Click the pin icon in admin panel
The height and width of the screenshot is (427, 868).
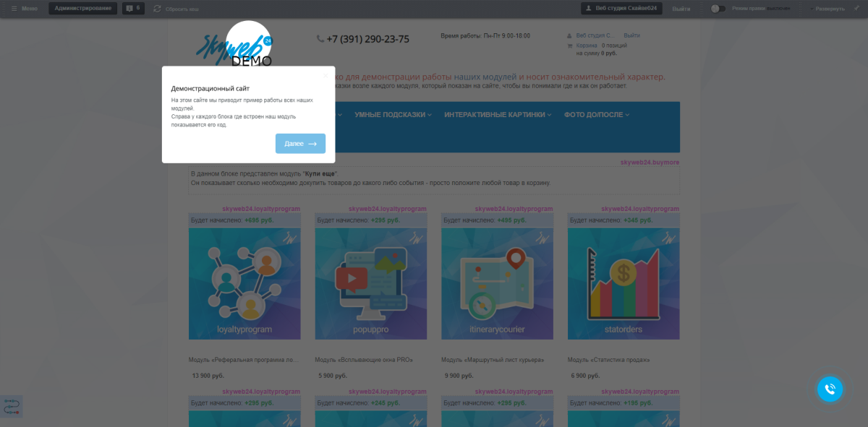[x=857, y=9]
